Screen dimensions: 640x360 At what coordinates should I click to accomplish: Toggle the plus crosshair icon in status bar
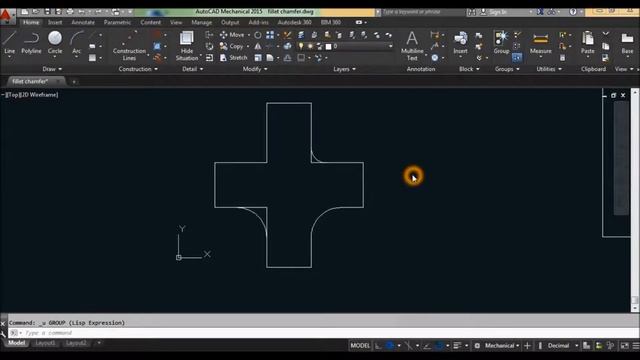527,346
